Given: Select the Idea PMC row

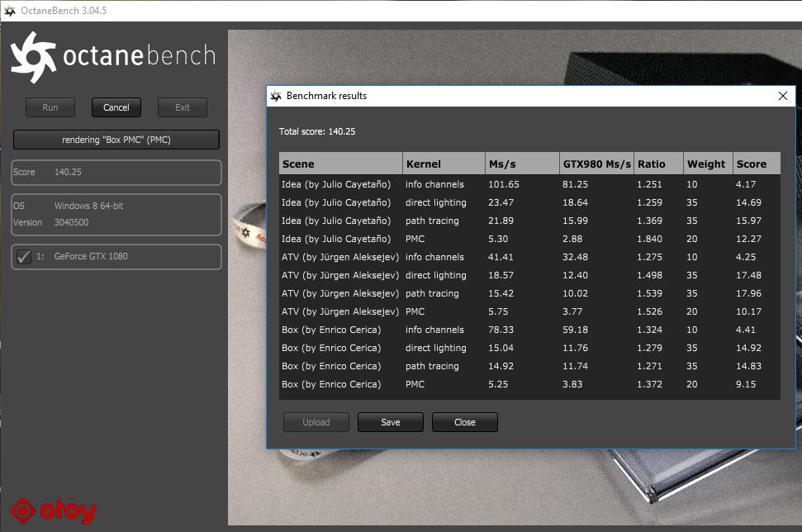Looking at the screenshot, I should point(530,239).
